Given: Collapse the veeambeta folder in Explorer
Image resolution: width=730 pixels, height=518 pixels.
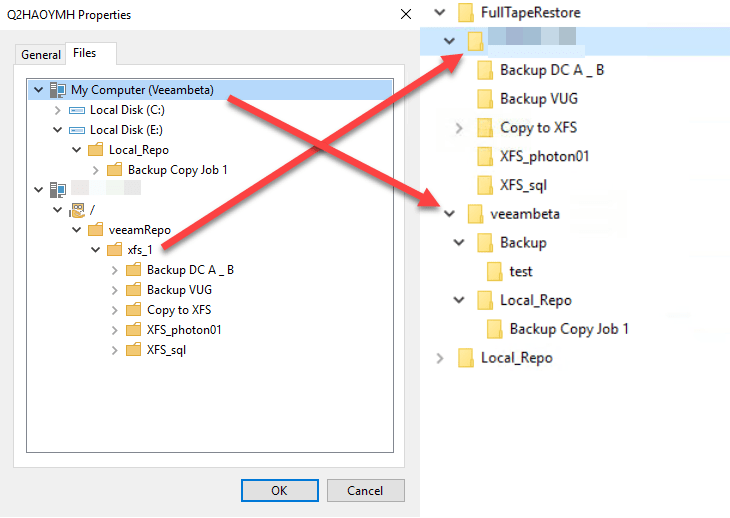Looking at the screenshot, I should point(449,214).
